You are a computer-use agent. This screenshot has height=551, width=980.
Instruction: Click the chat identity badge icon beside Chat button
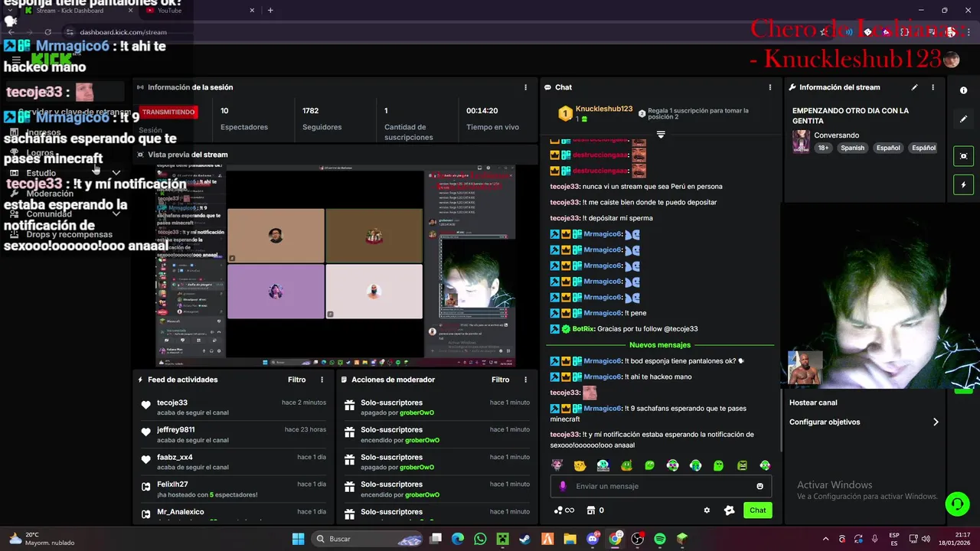(729, 510)
